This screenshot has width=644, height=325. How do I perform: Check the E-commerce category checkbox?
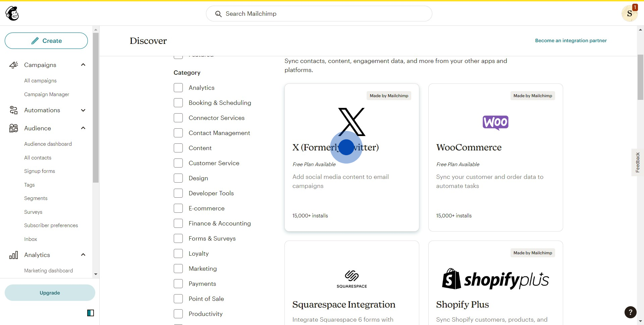178,208
